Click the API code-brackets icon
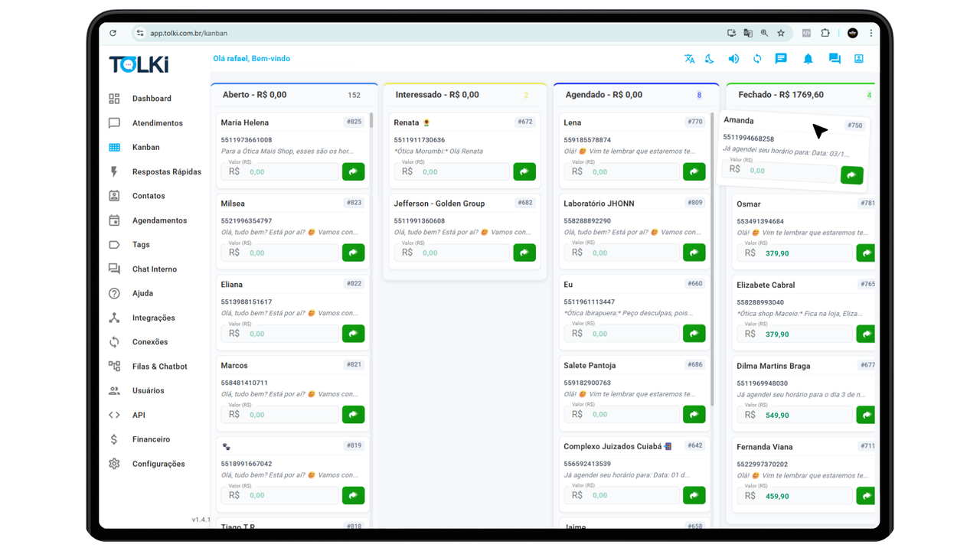980x551 pixels. point(114,415)
